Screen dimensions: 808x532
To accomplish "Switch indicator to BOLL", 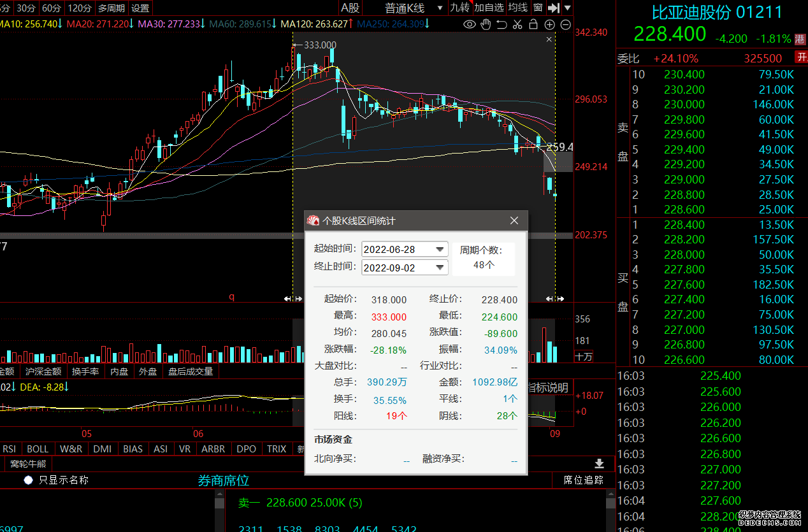I will 38,449.
